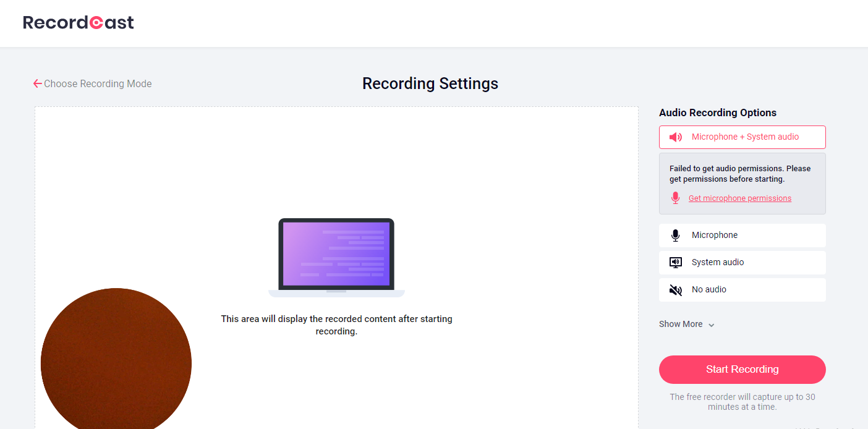This screenshot has height=429, width=868.
Task: Choose the Microphone only audio option
Action: [742, 236]
